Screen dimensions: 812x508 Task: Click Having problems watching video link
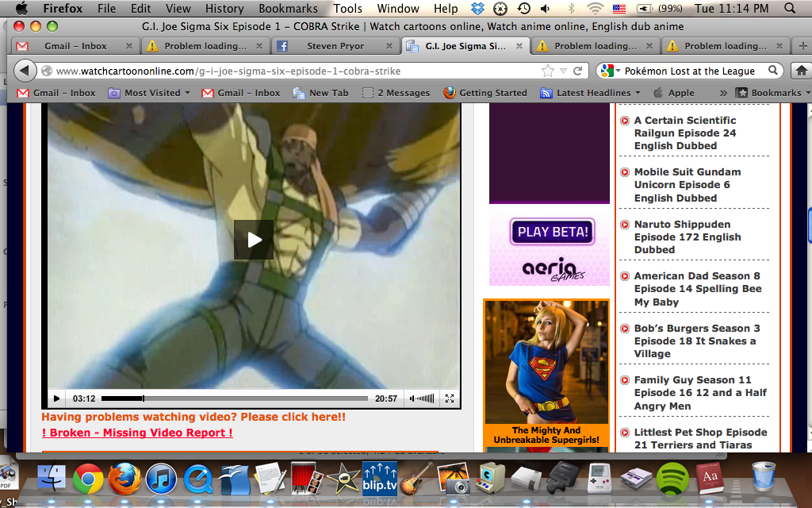[x=193, y=417]
